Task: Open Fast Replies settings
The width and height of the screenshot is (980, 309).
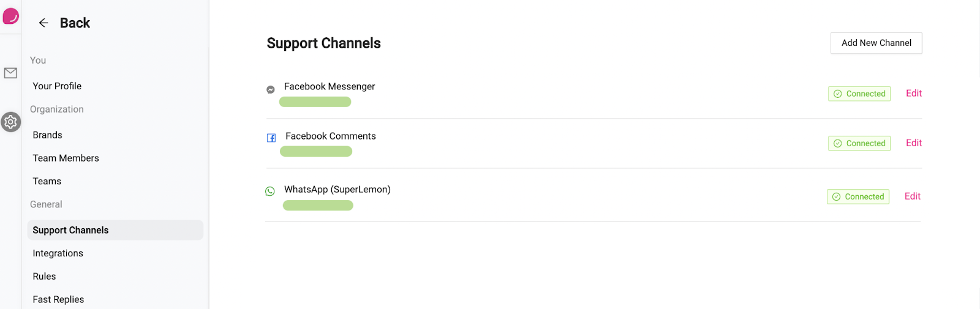Action: point(58,299)
